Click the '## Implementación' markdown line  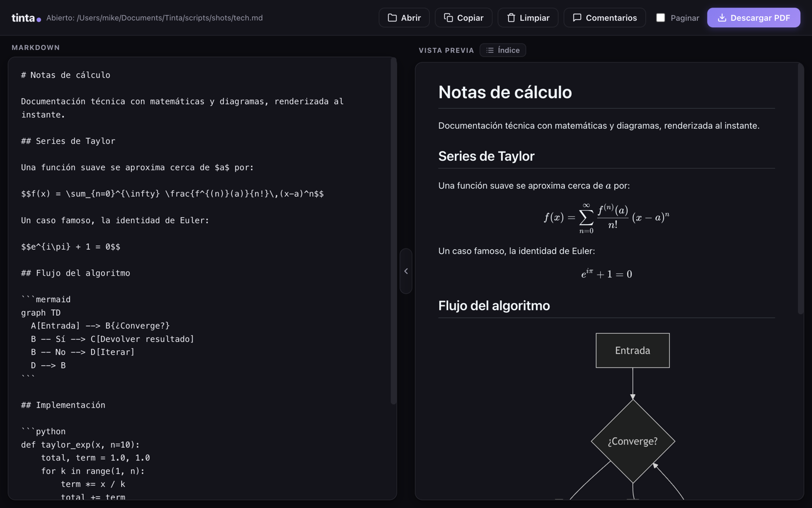pos(63,405)
